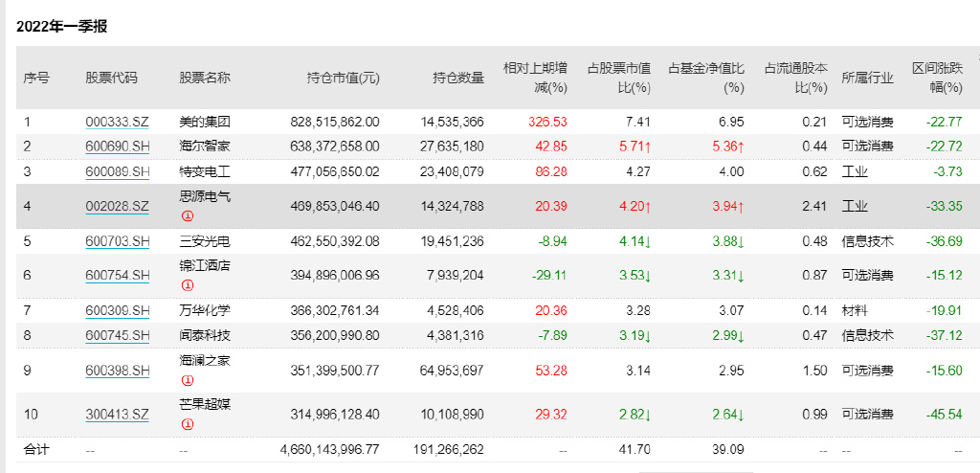Screen dimensions: 980x473
Task: Click the 326.53 change value
Action: click(549, 122)
